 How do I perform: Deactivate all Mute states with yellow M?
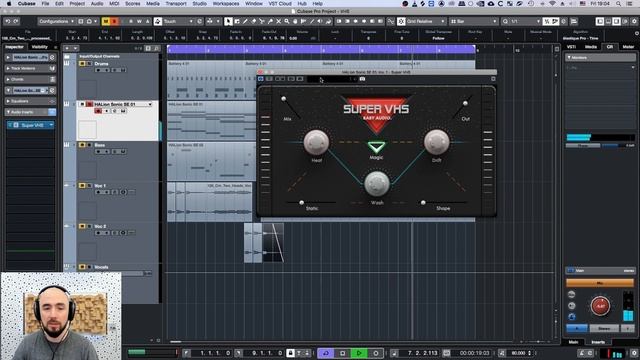coord(106,21)
